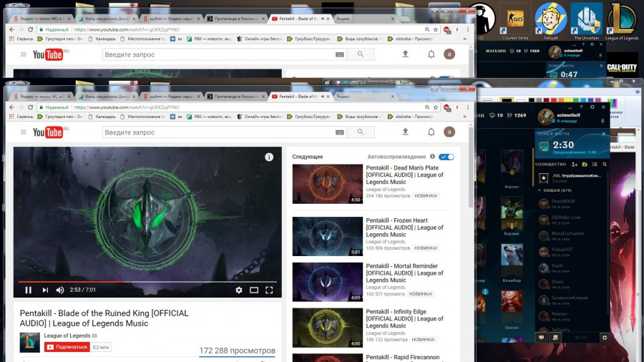This screenshot has width=644, height=362.
Task: Skip to the next video in player
Action: [x=45, y=290]
